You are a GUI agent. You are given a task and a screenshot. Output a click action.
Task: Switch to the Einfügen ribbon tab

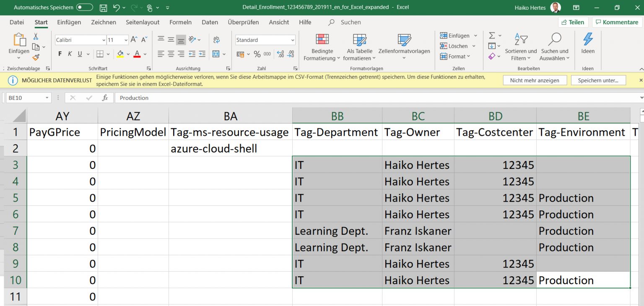coord(69,22)
